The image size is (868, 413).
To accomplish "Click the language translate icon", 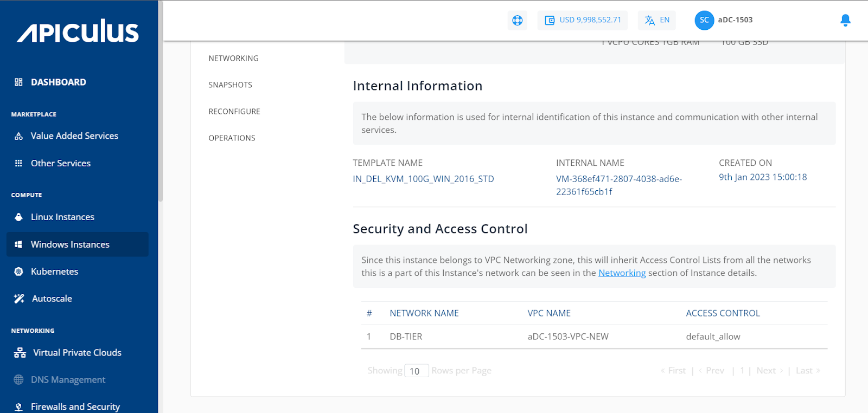I will coord(649,20).
